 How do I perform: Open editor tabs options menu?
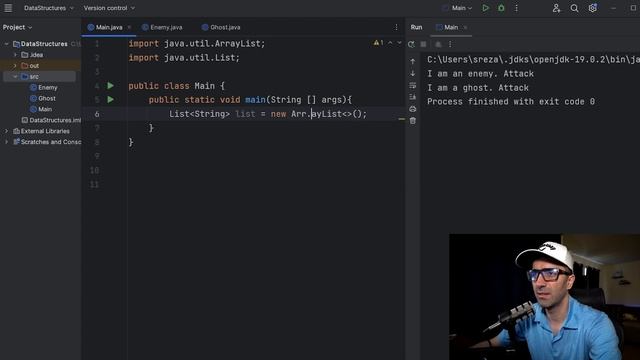tap(396, 27)
